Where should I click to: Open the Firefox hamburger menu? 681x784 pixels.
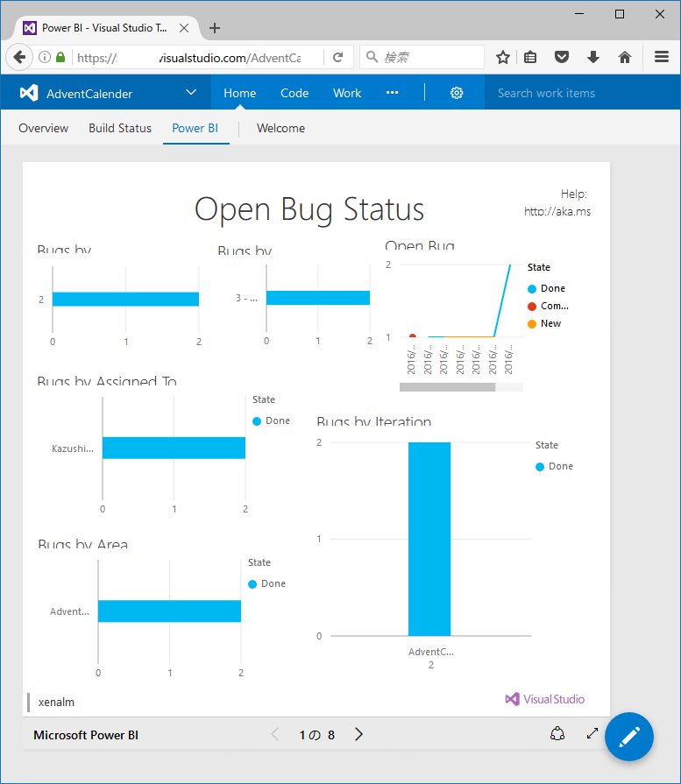(662, 56)
